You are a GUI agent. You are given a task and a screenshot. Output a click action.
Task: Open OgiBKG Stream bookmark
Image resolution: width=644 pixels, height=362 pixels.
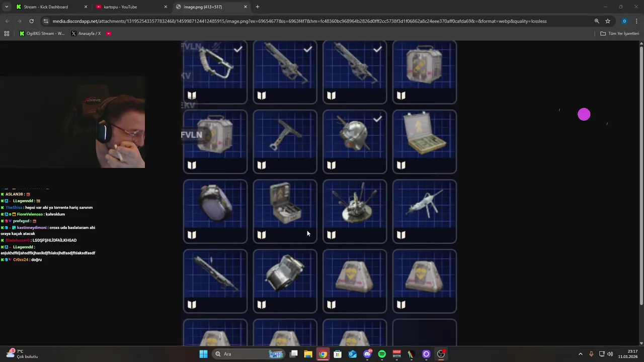(42, 34)
